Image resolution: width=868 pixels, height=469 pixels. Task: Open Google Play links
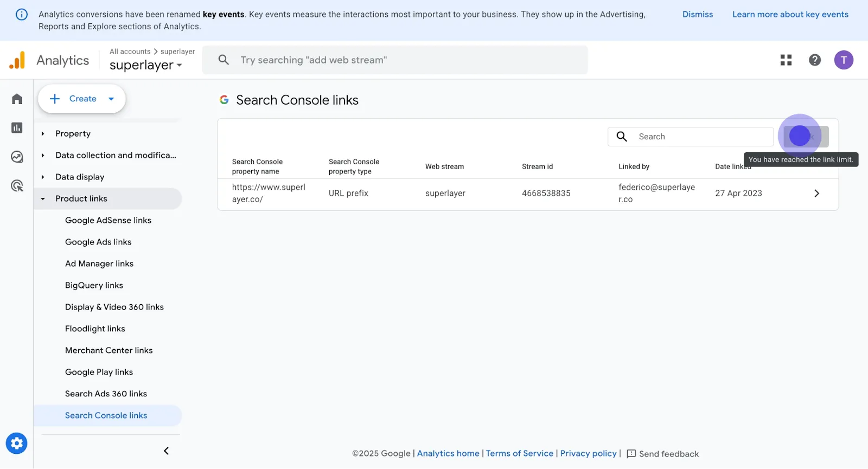(99, 372)
